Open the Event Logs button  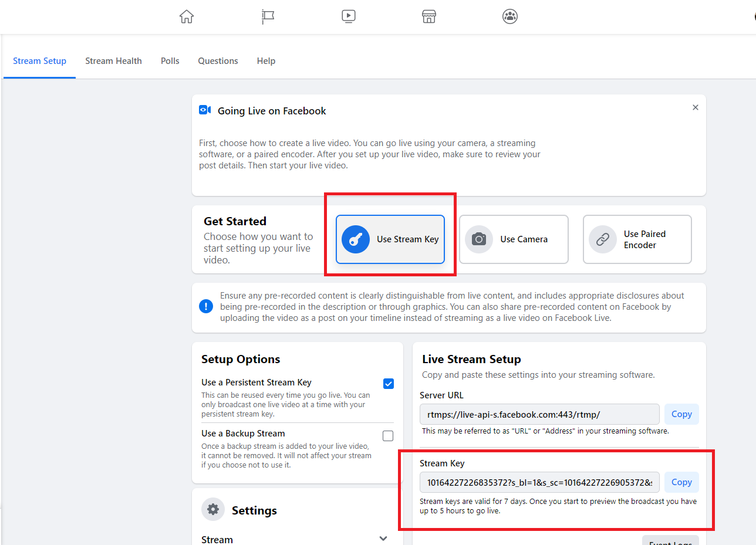point(670,540)
